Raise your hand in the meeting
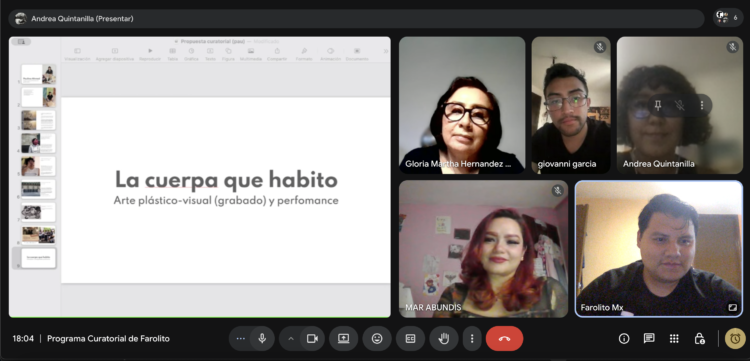 point(444,339)
